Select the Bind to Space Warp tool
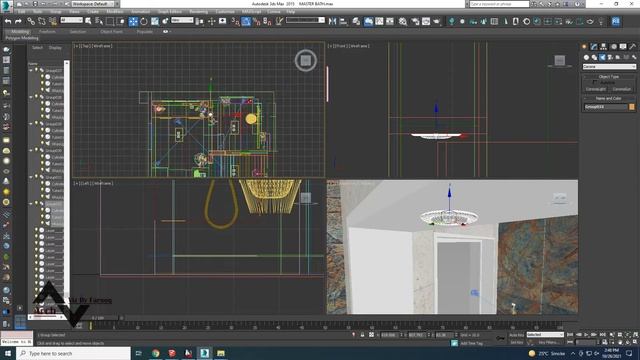The width and height of the screenshot is (640, 360). coord(53,21)
